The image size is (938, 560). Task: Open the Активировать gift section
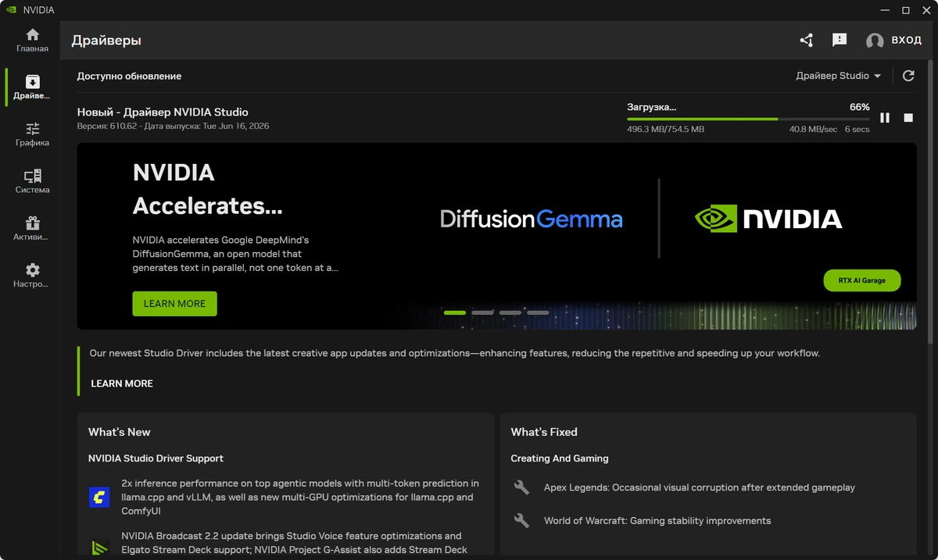click(x=32, y=228)
